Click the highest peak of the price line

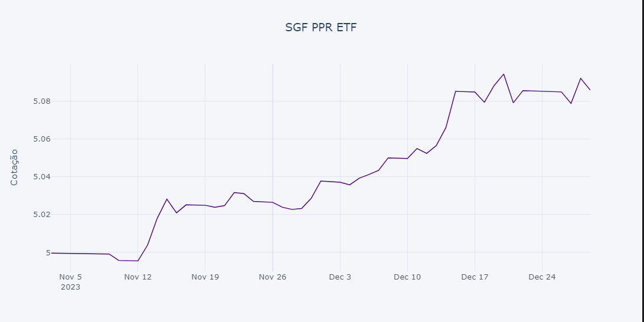click(504, 74)
